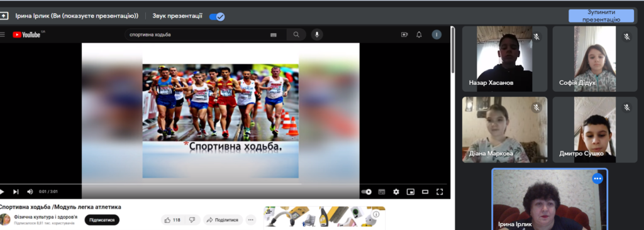The width and height of the screenshot is (644, 230).
Task: Mute the YouTube video volume
Action: [x=30, y=192]
